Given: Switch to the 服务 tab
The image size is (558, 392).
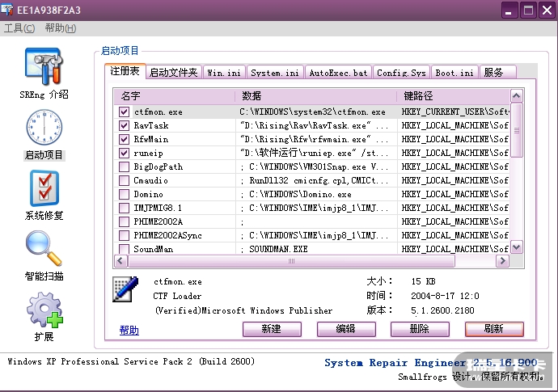Looking at the screenshot, I should (x=493, y=73).
